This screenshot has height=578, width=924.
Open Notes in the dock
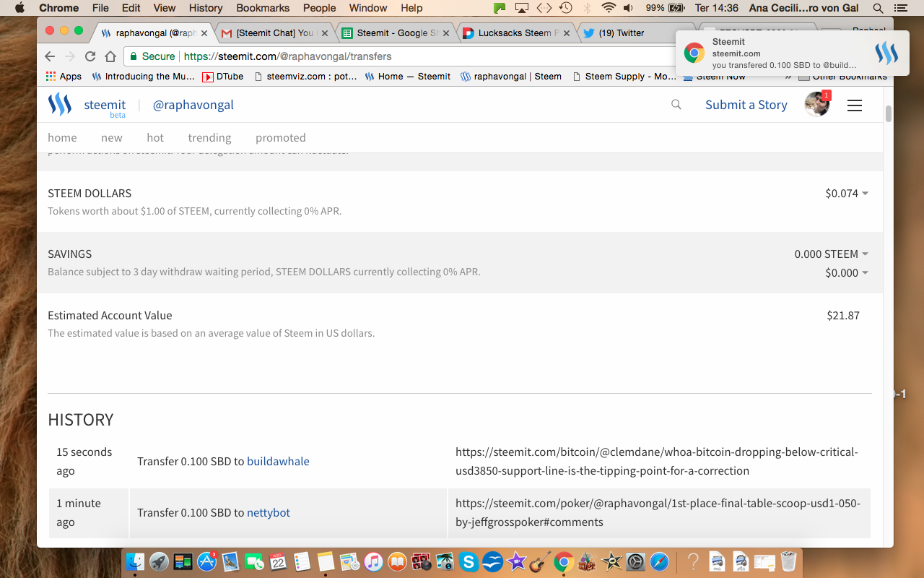[326, 561]
